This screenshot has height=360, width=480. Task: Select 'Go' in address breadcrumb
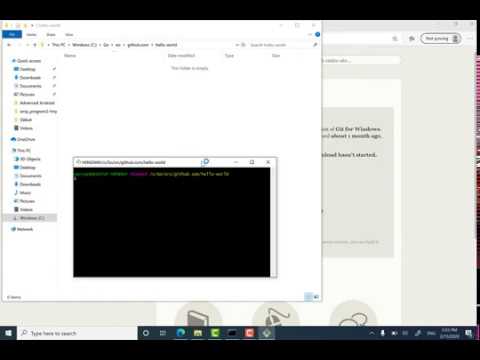pos(106,45)
